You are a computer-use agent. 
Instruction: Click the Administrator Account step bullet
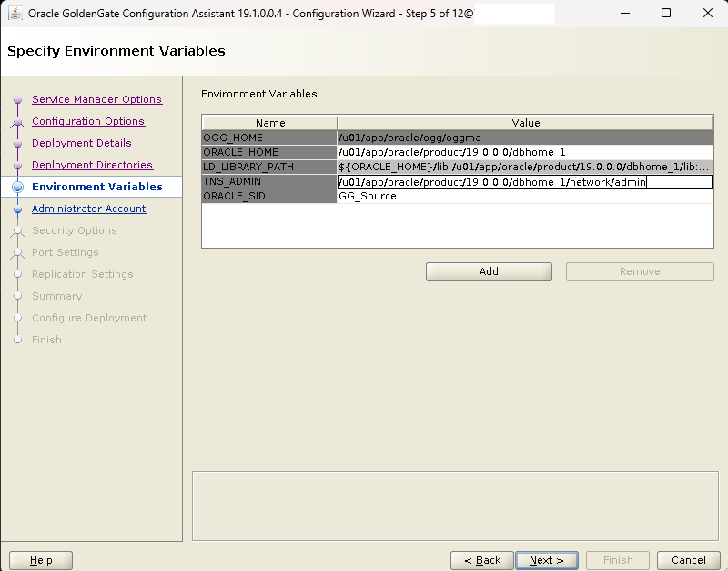click(17, 209)
